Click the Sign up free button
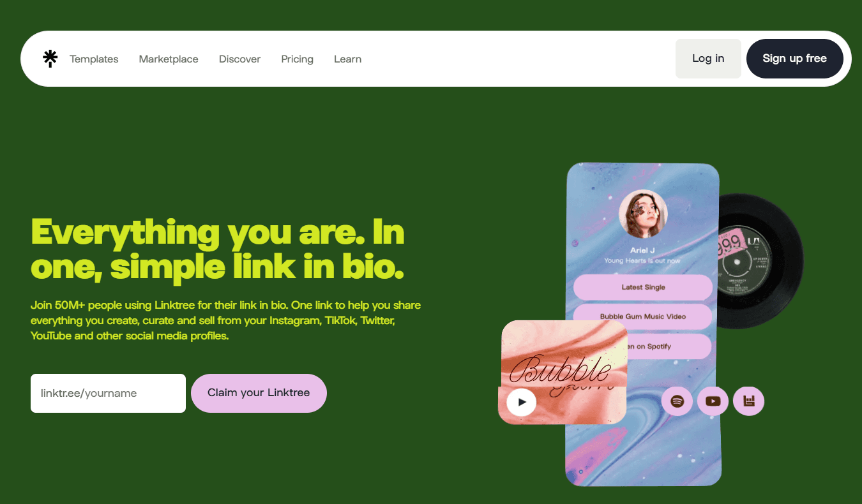The height and width of the screenshot is (504, 862). coord(794,59)
